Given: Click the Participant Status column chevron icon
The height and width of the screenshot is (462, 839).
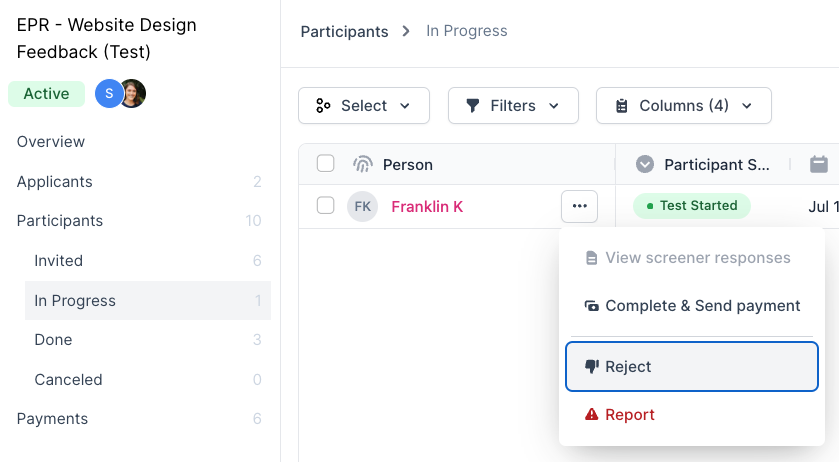Looking at the screenshot, I should [x=645, y=164].
